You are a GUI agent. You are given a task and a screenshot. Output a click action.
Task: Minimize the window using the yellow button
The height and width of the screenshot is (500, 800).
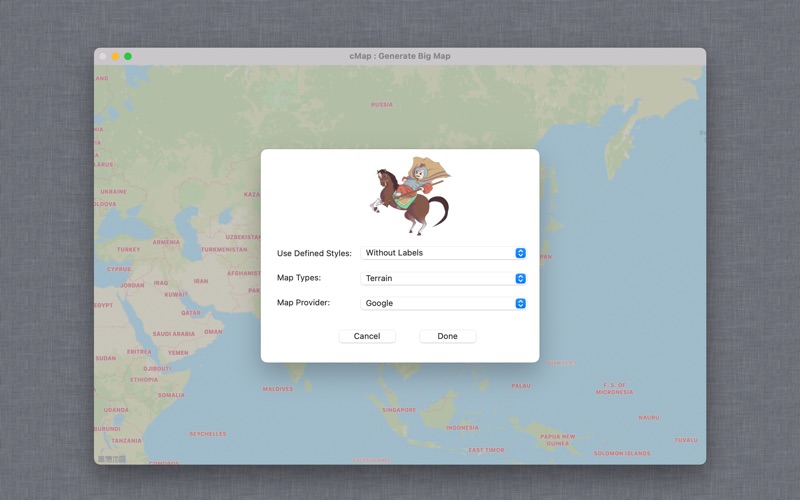115,56
